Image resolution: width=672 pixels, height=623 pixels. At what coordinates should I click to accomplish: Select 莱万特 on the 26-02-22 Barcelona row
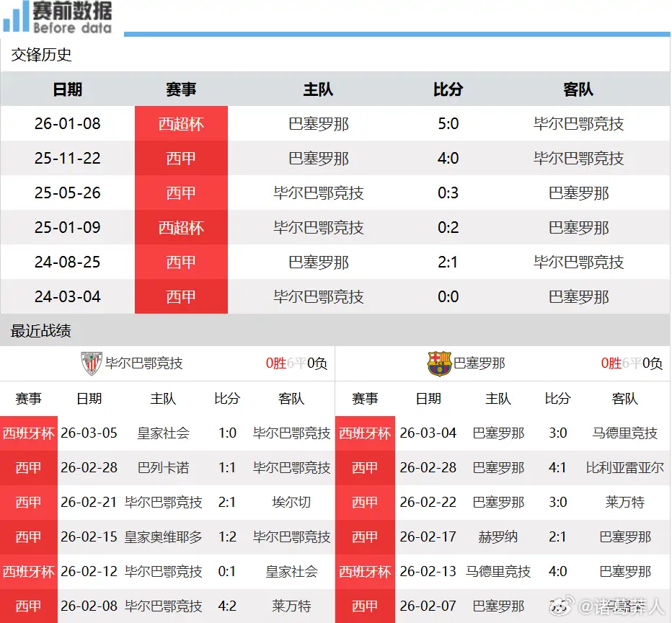[624, 503]
